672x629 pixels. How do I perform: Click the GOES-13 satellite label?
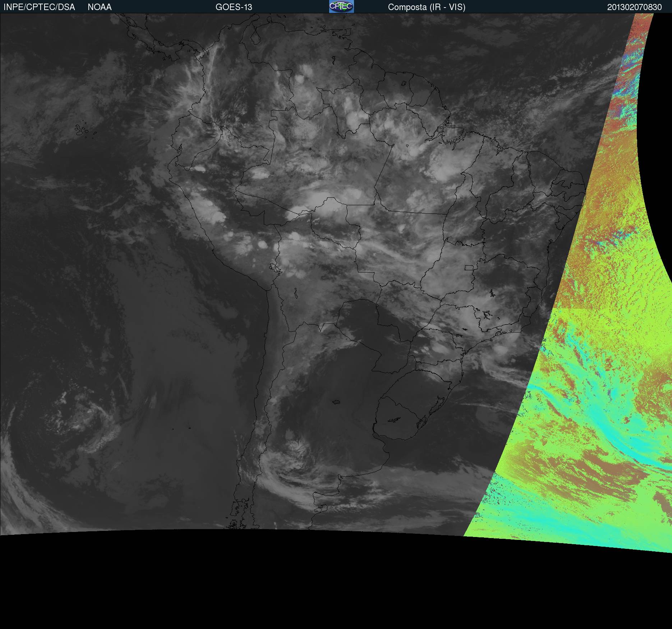click(234, 7)
